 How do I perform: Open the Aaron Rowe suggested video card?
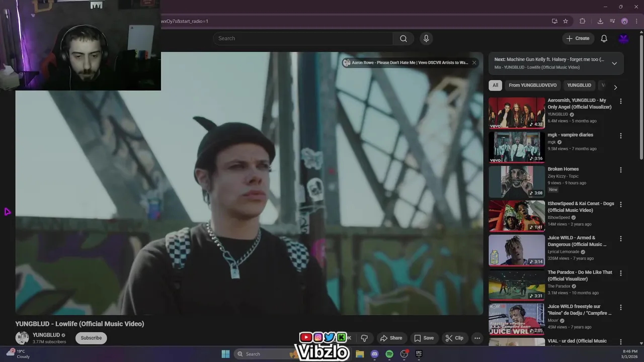[406, 63]
